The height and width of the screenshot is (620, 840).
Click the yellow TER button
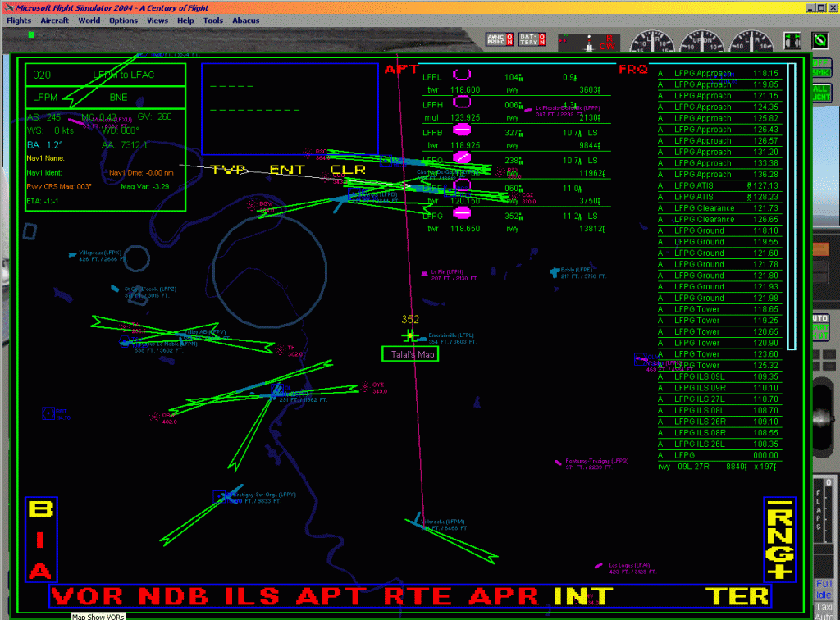tap(738, 596)
